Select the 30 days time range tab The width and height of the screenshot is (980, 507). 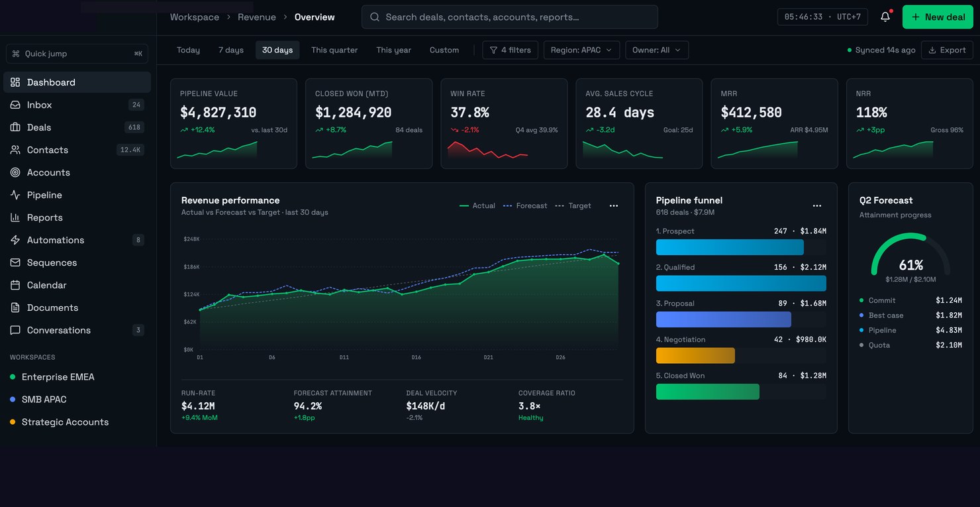pyautogui.click(x=277, y=50)
